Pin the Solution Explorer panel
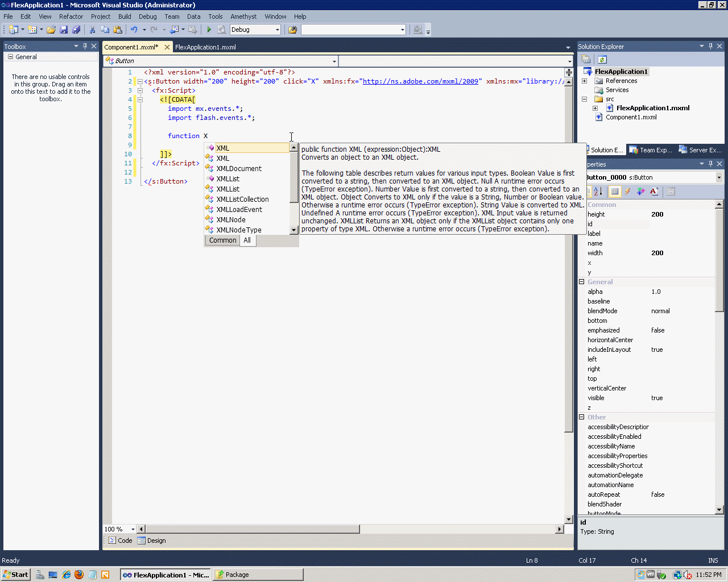Screen dimensions: 728x582 tap(710, 46)
